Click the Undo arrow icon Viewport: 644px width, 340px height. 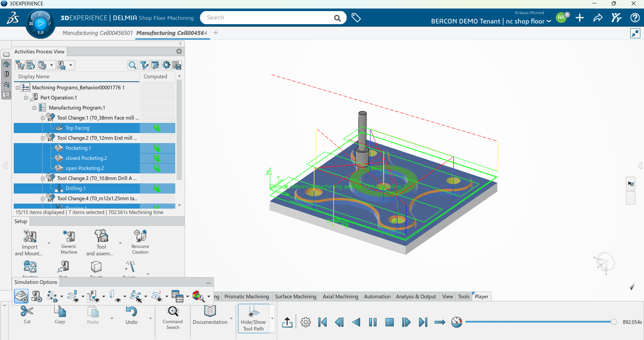131,315
